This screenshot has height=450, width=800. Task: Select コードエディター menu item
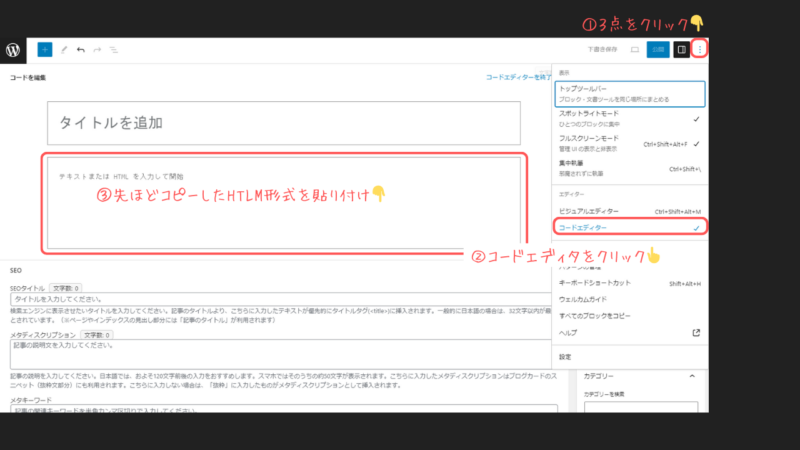630,227
